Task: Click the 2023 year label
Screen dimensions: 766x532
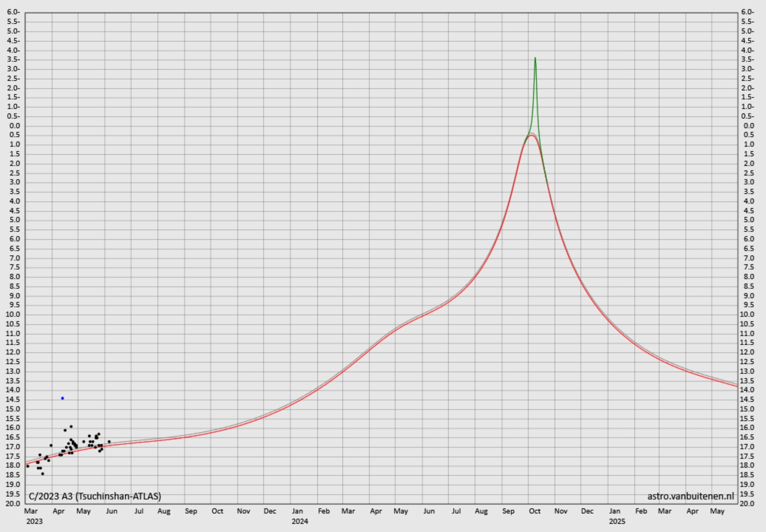Action: coord(35,521)
